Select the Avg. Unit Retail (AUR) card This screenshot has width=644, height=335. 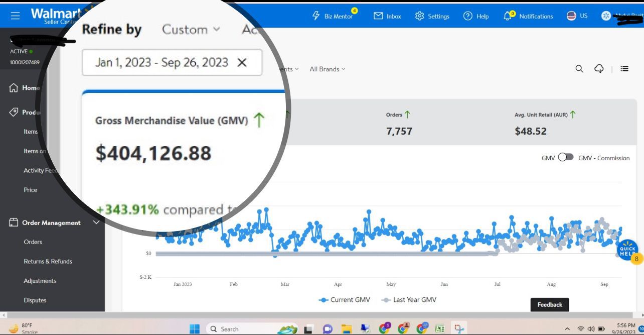click(545, 124)
